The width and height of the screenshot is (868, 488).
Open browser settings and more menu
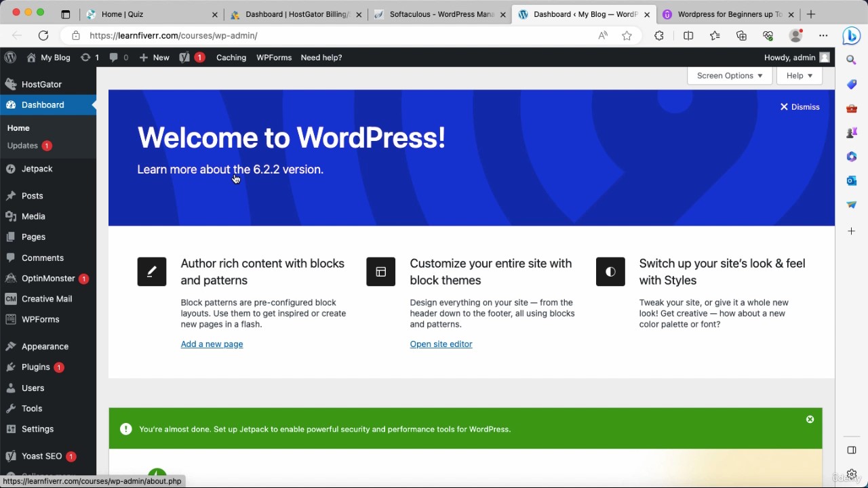click(823, 35)
